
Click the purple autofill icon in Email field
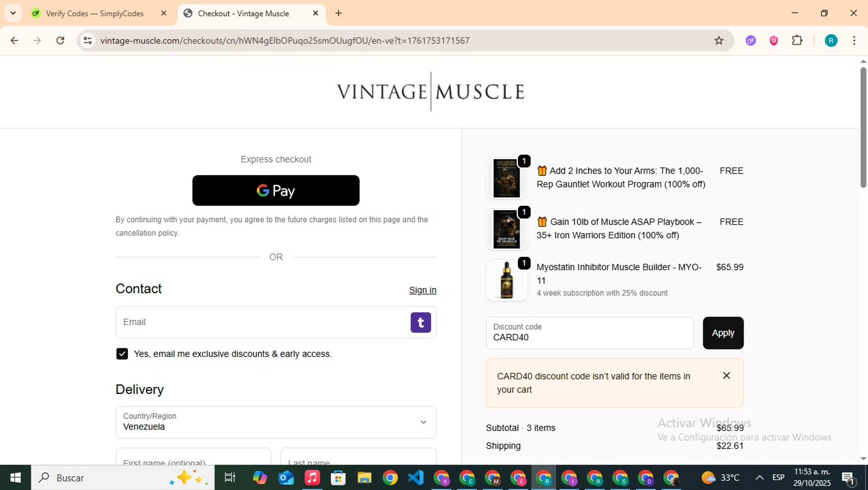pyautogui.click(x=421, y=322)
